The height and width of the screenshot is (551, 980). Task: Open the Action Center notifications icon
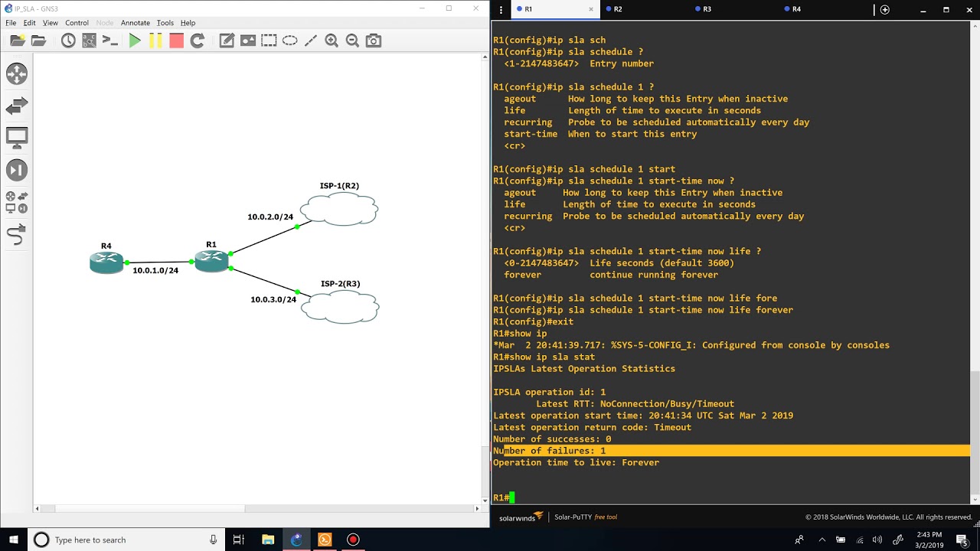pos(962,540)
